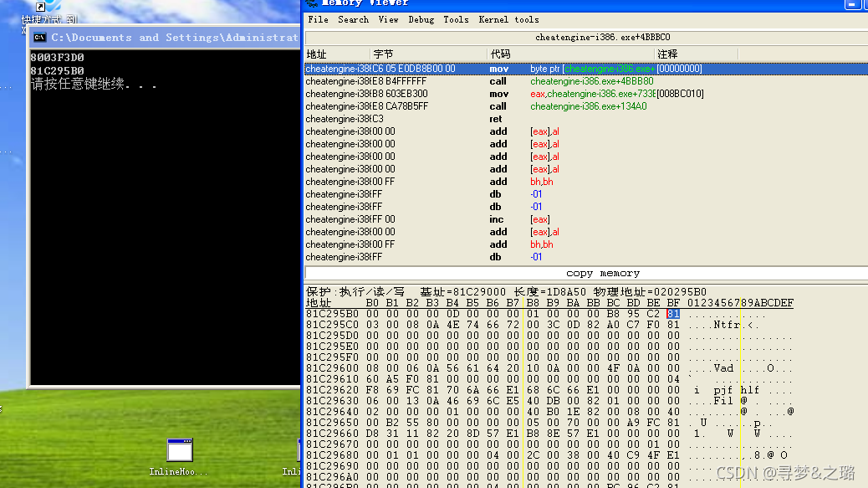868x488 pixels.
Task: Click the Vad ASCII text in hex view
Action: [723, 368]
